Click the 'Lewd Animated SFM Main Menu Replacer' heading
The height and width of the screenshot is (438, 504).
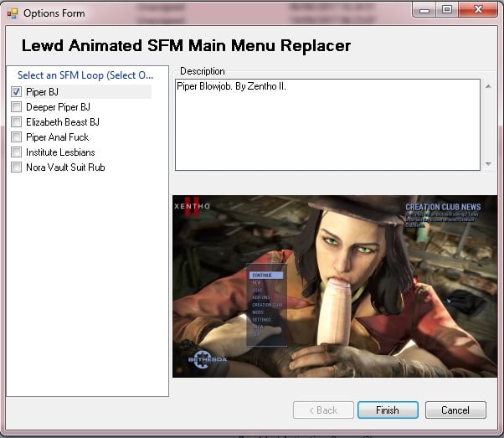tap(186, 45)
